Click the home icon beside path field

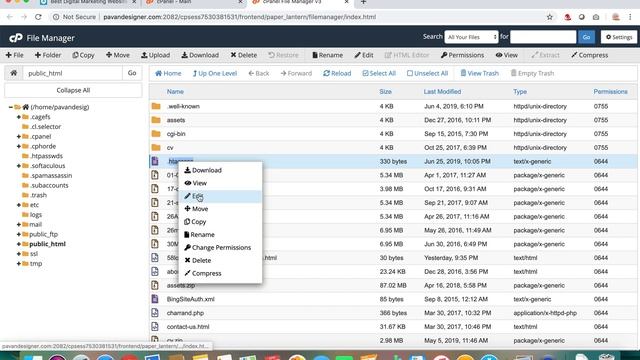(x=13, y=73)
